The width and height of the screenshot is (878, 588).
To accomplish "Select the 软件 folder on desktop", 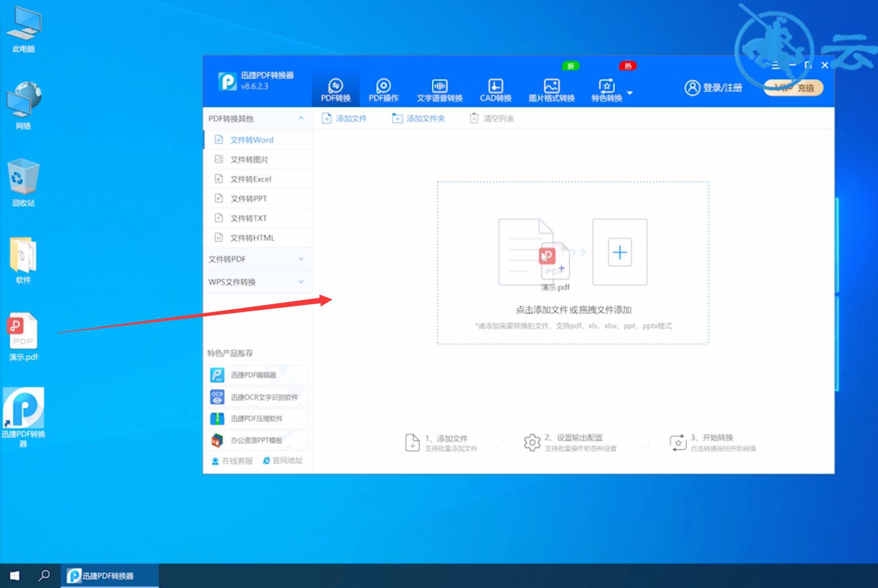I will [23, 260].
